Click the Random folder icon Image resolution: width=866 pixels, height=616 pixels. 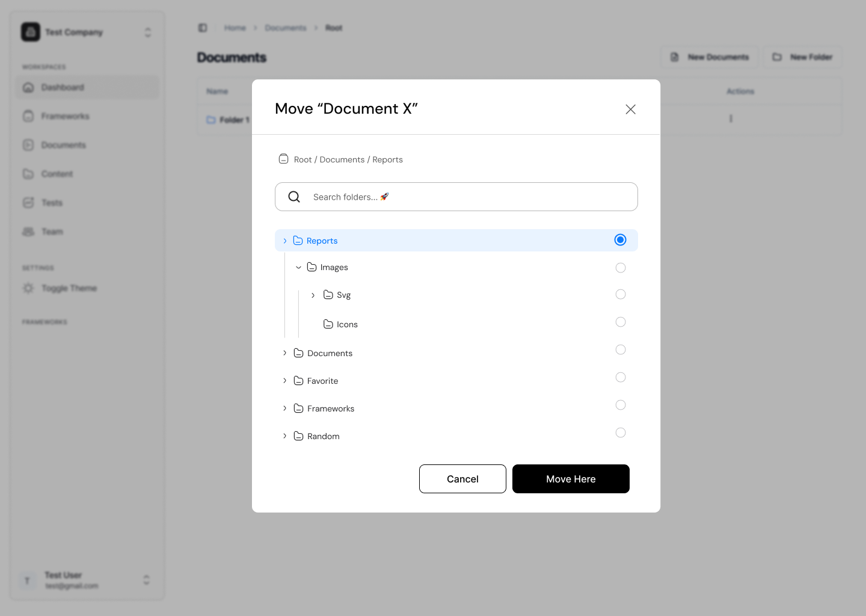[298, 436]
